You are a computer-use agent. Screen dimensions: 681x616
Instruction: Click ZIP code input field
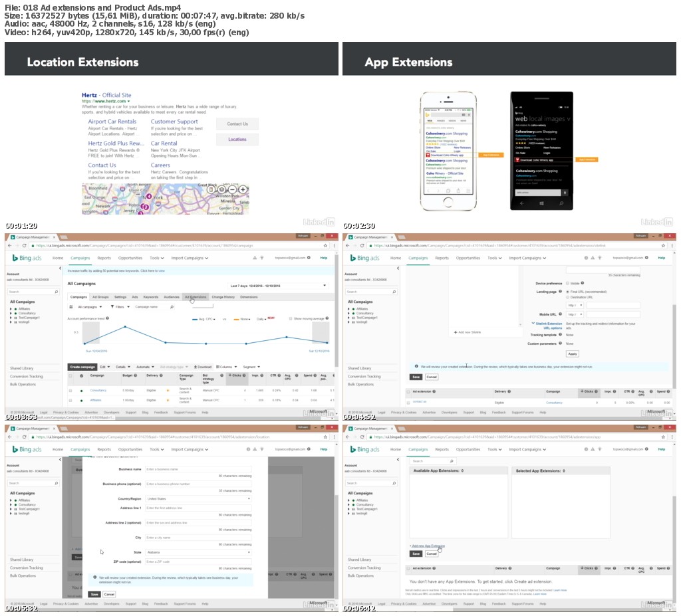pyautogui.click(x=198, y=562)
